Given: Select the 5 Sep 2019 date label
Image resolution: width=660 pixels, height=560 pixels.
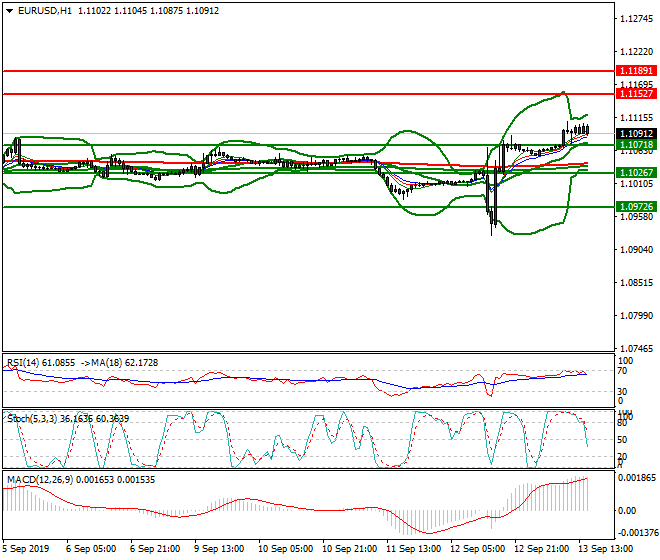Looking at the screenshot, I should click(x=26, y=549).
